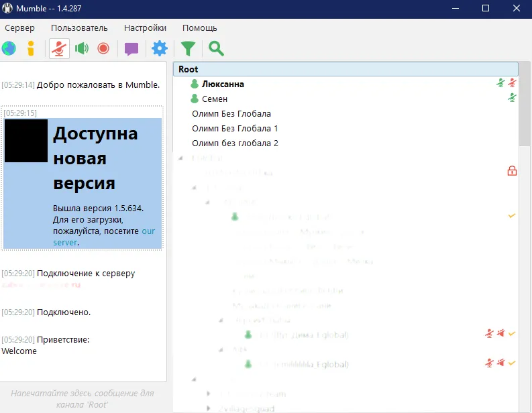Toggle self-mute microphone toolbar button

pyautogui.click(x=60, y=48)
